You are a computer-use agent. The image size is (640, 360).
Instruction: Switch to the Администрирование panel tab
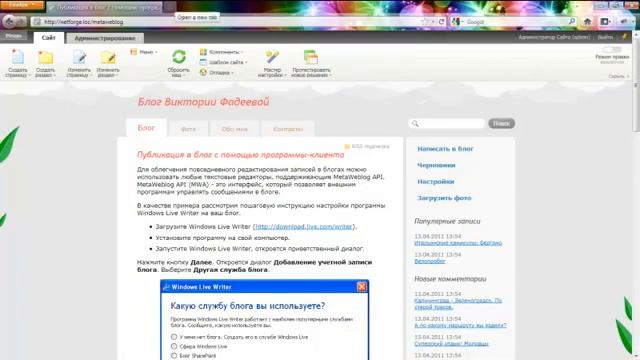pos(105,38)
